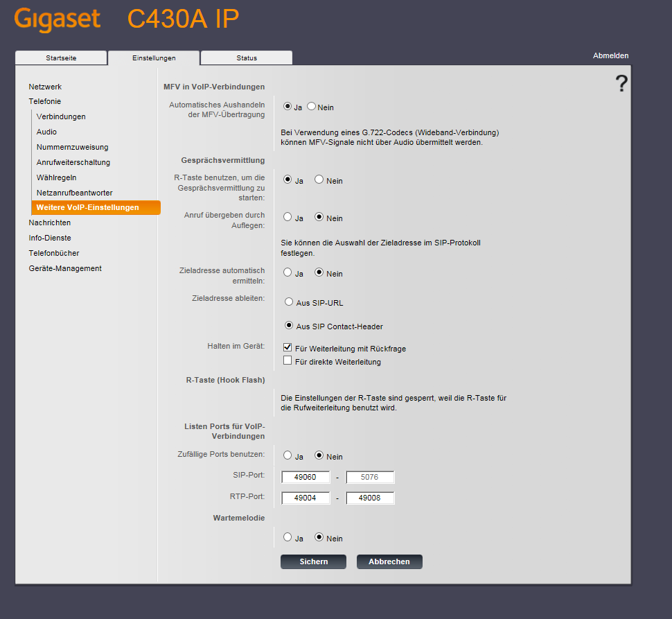Open the help question mark icon
This screenshot has width=672, height=619.
point(621,83)
